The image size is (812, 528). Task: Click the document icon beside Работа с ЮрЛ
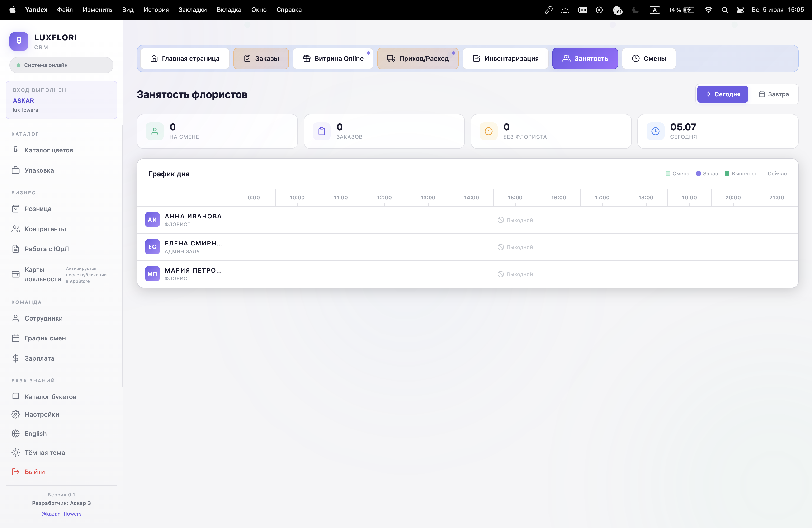(16, 249)
